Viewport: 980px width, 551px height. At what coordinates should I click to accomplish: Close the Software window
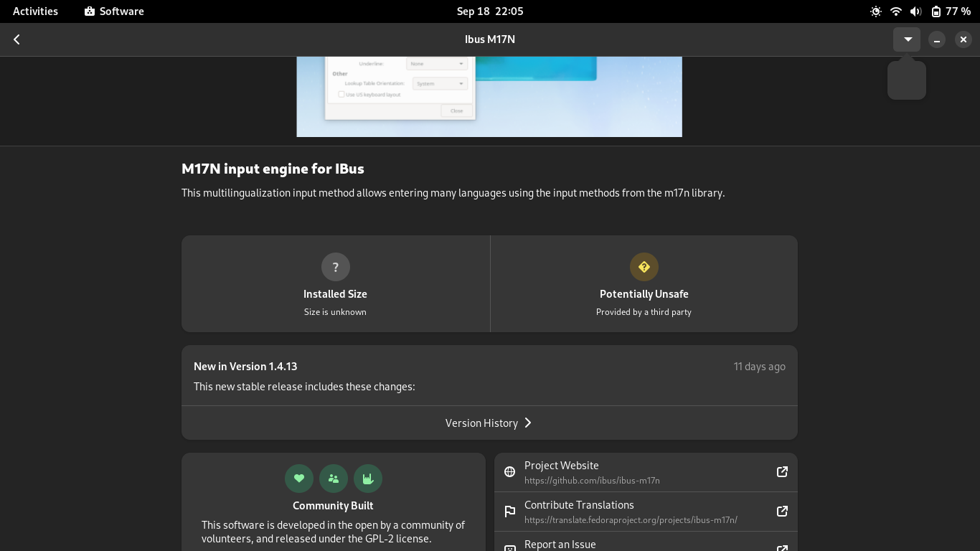tap(963, 39)
